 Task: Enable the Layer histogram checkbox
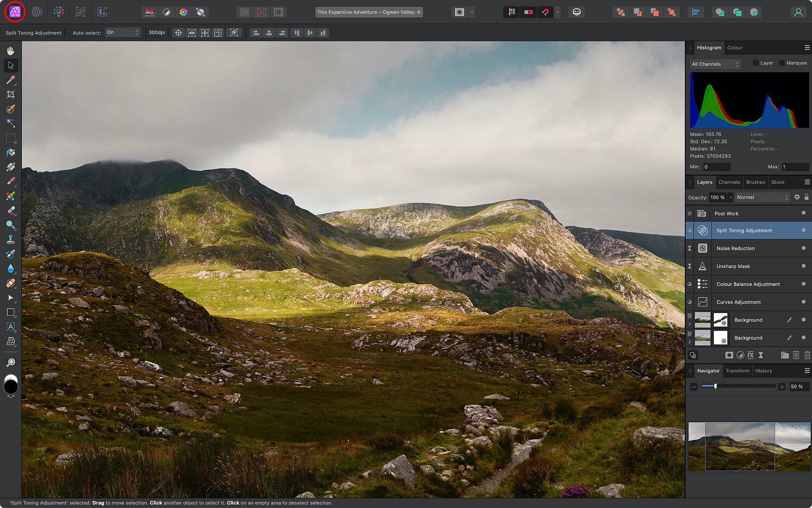[x=755, y=63]
